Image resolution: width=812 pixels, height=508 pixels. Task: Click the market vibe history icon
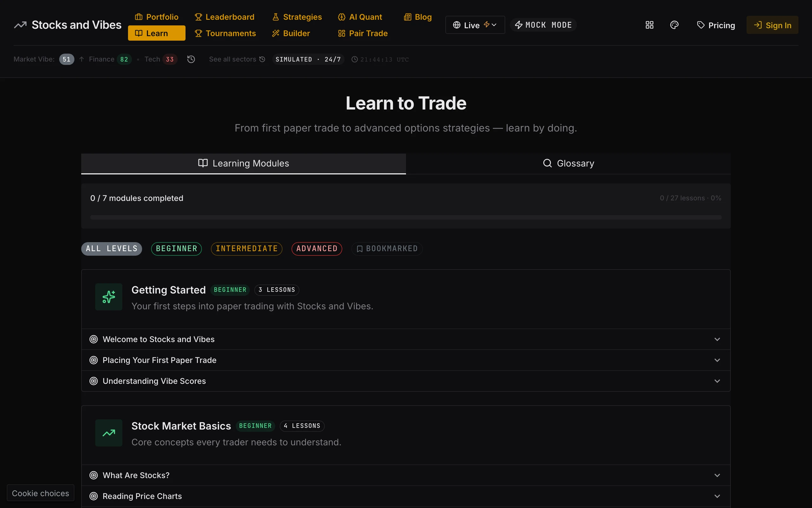[191, 59]
